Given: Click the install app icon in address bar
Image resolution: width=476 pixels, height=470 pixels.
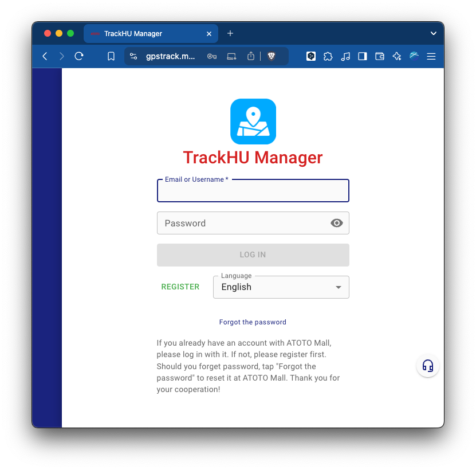Looking at the screenshot, I should click(231, 56).
